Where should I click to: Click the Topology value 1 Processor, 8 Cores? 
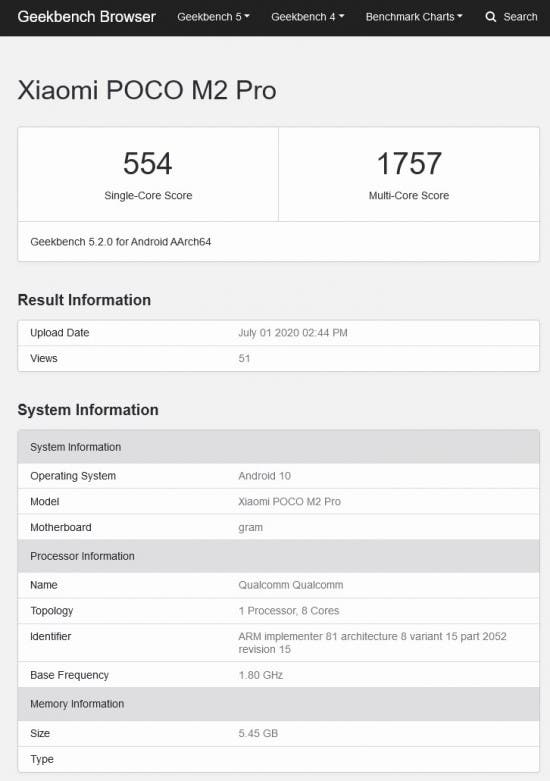pos(289,611)
